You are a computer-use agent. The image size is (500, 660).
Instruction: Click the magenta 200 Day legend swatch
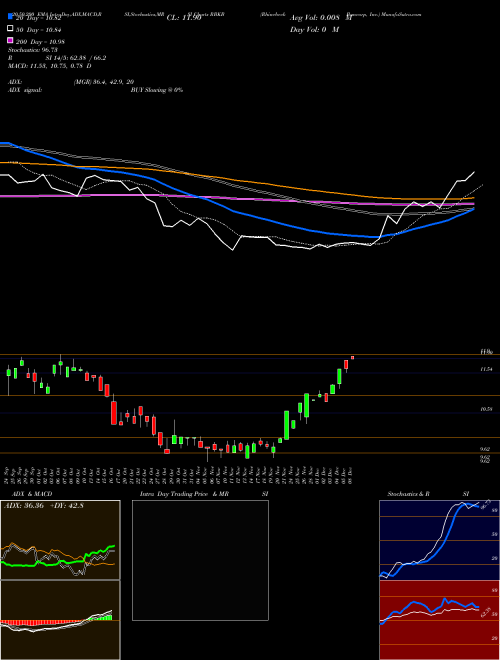[x=10, y=40]
